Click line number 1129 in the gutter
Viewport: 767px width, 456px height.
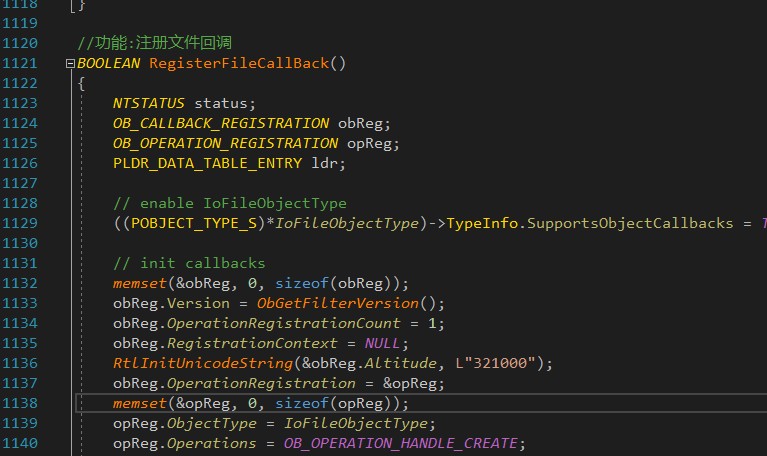pos(20,223)
